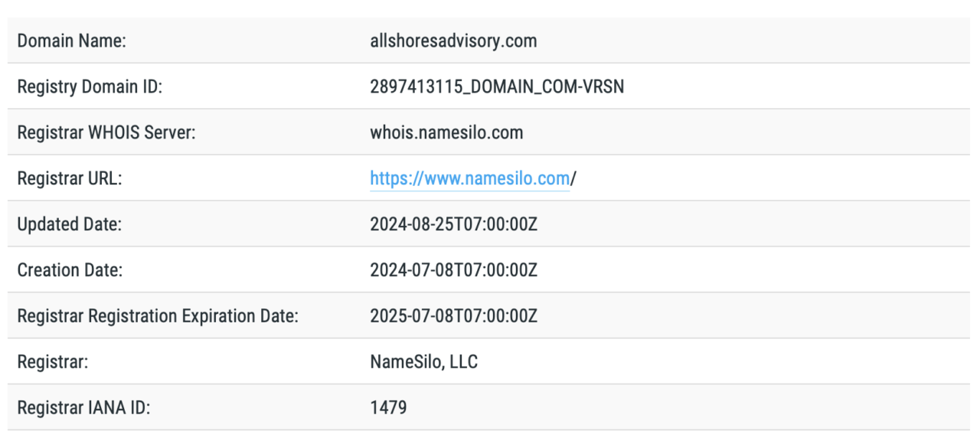Viewport: 980px width, 441px height.
Task: Click the Updated Date value 2024-08-25T07:00:00Z
Action: click(453, 224)
